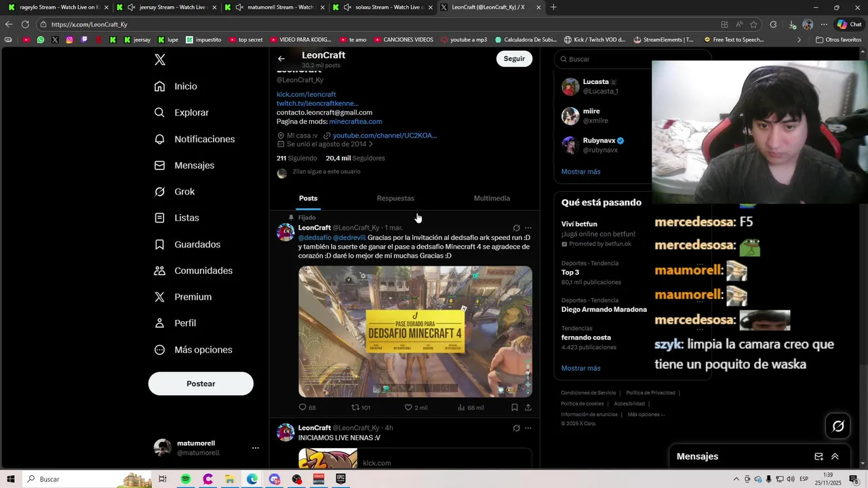Share the pinned Dedsafio post
Image resolution: width=868 pixels, height=488 pixels.
(x=528, y=407)
